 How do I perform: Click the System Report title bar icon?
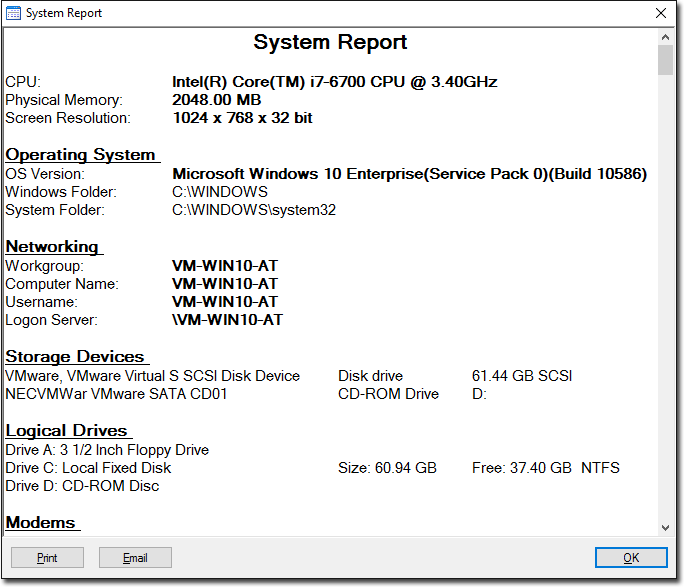[x=14, y=14]
